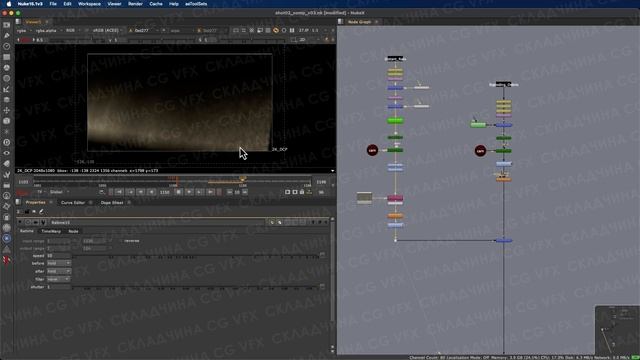Viewport: 640px width, 360px height.
Task: Click the speed slider track
Action: [x=196, y=256]
